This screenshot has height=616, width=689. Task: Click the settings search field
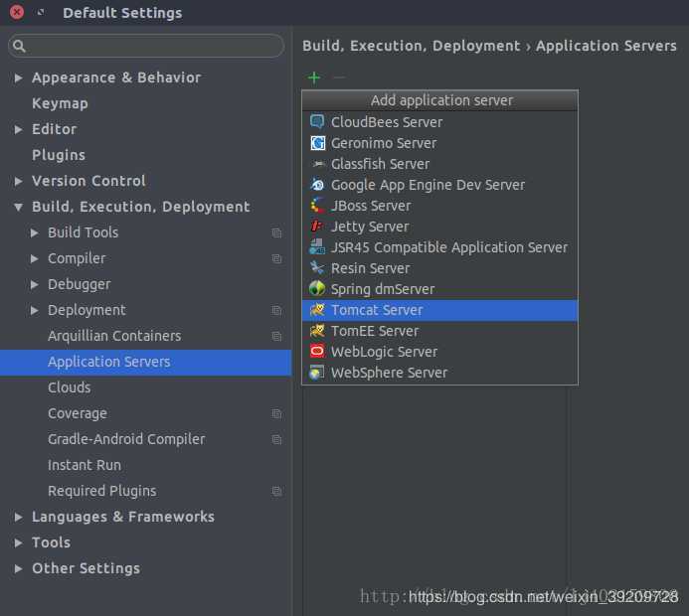point(146,46)
